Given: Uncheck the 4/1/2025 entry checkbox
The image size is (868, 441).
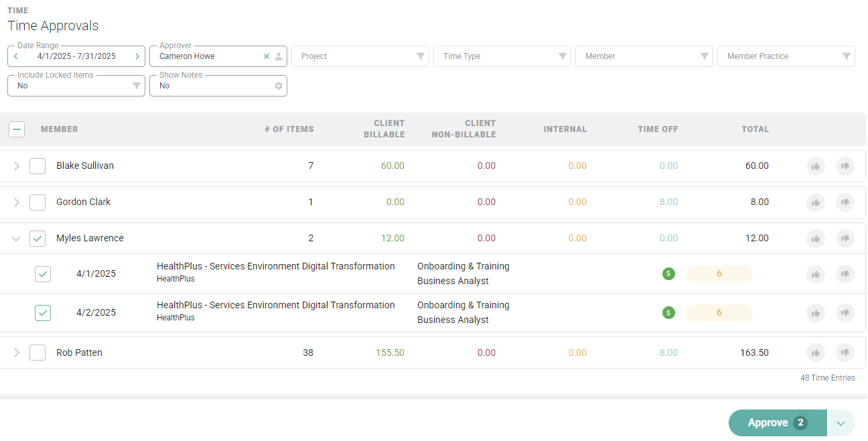Looking at the screenshot, I should [x=43, y=273].
